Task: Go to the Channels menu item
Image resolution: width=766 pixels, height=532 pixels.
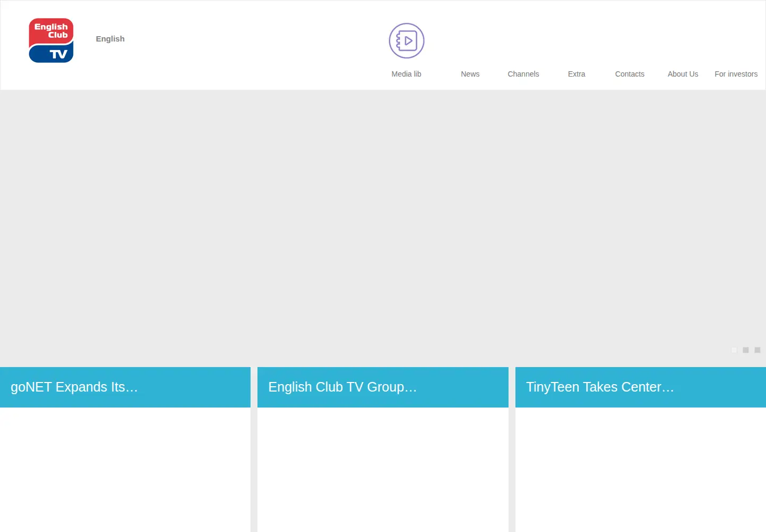Action: 523,74
